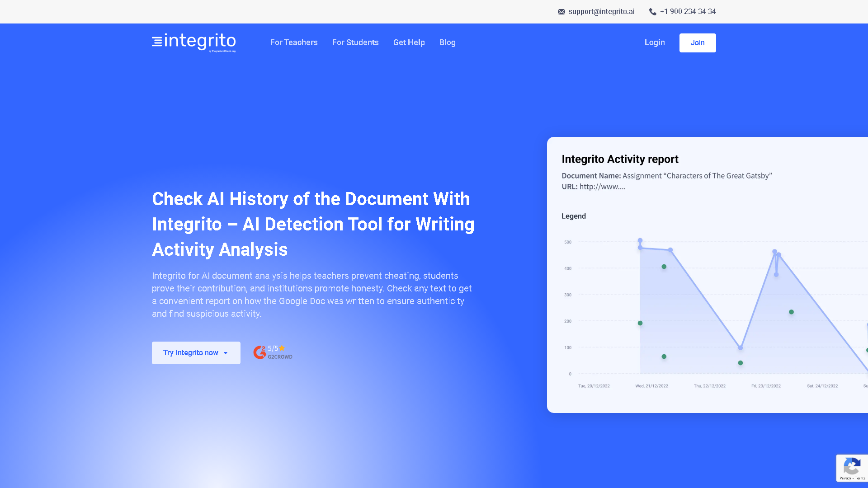The image size is (868, 488).
Task: Open the For Students menu item
Action: [x=355, y=42]
